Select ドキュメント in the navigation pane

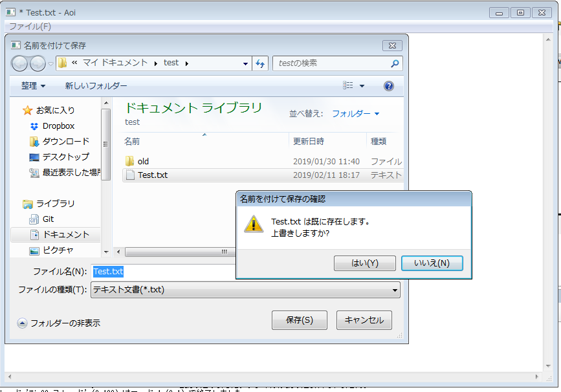(x=66, y=235)
